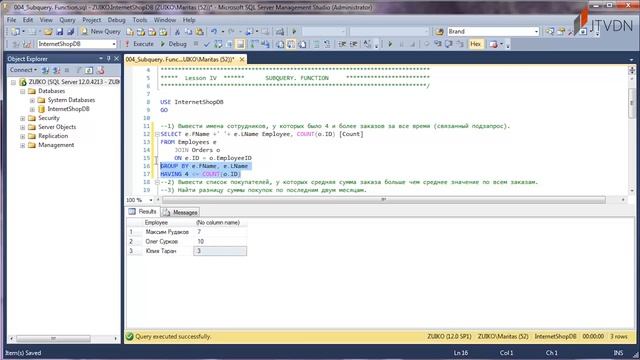Image resolution: width=640 pixels, height=360 pixels.
Task: Collapse the ZUKO server node
Action: click(13, 82)
